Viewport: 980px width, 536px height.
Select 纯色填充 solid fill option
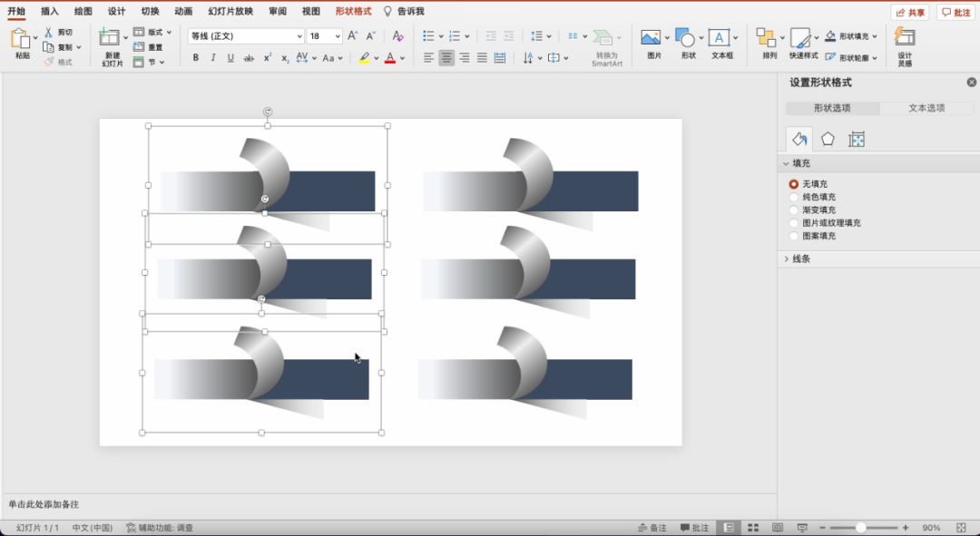[x=794, y=197]
